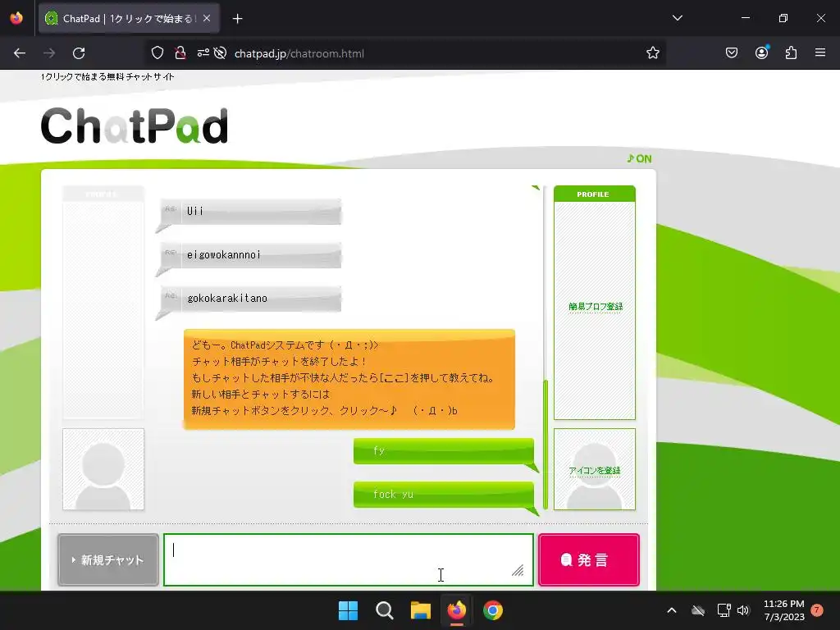Open the Firefox hamburger menu
This screenshot has width=840, height=630.
tap(820, 53)
